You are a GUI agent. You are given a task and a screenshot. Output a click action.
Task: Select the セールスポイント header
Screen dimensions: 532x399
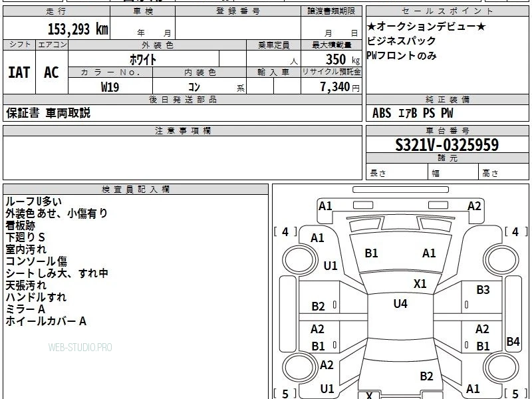tap(447, 11)
